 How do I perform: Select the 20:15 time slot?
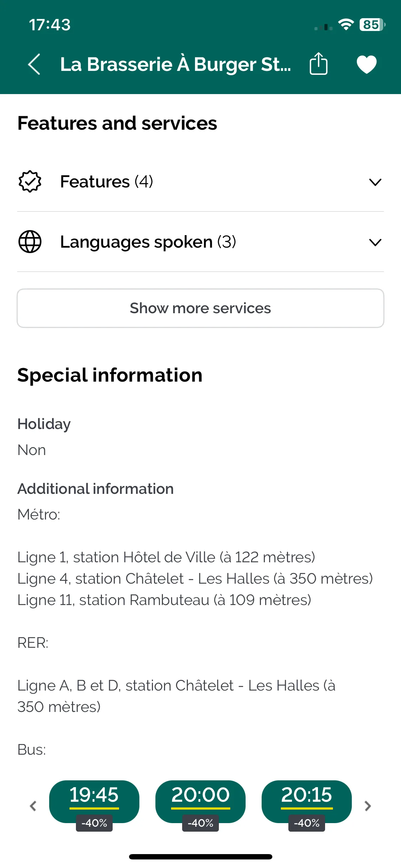pos(307,801)
